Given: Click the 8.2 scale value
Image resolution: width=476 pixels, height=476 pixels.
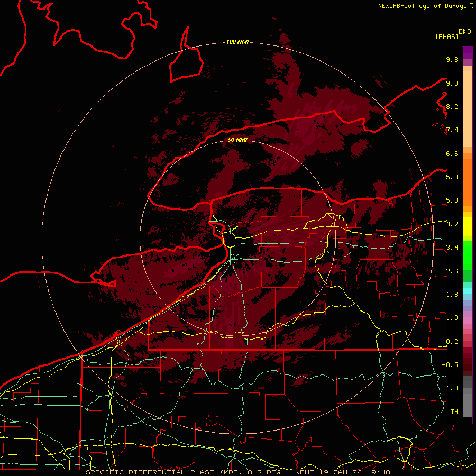Looking at the screenshot, I should tap(452, 106).
